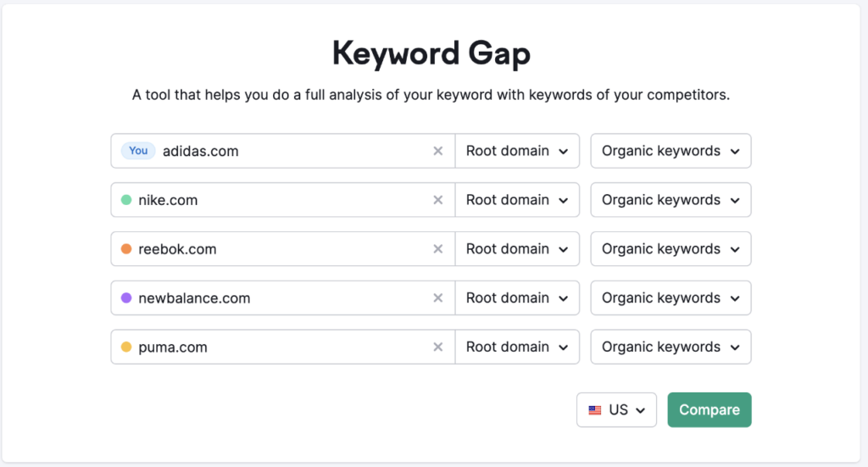Open Root domain dropdown for nike.com
868x467 pixels.
pos(517,200)
